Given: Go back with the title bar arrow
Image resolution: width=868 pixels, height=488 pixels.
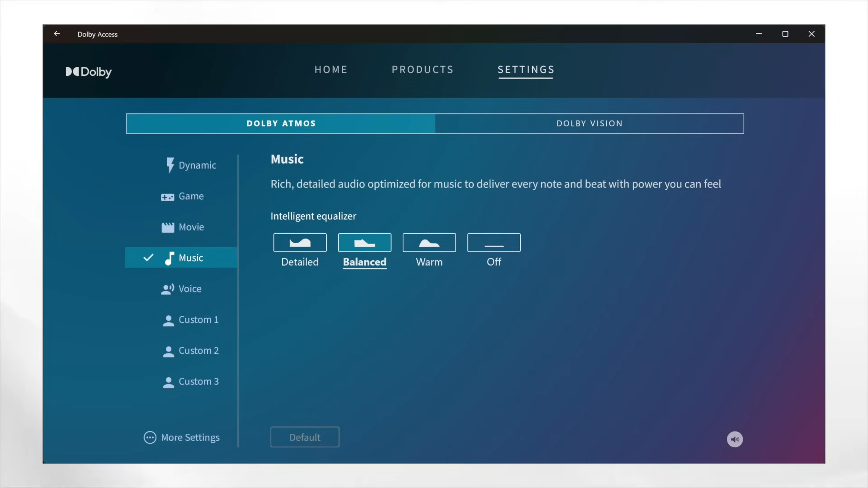Looking at the screenshot, I should tap(57, 34).
